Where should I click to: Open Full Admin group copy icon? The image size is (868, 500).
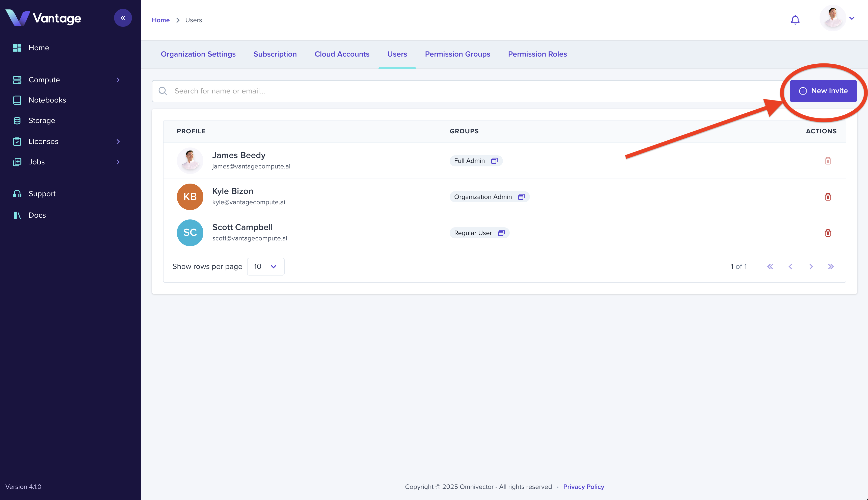click(x=494, y=161)
